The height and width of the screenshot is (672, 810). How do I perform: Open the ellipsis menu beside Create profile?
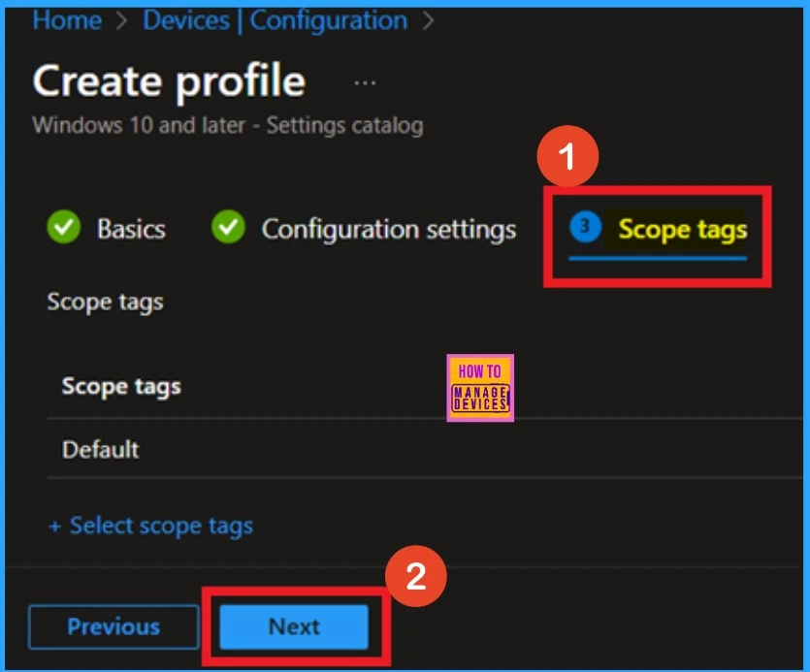coord(365,83)
